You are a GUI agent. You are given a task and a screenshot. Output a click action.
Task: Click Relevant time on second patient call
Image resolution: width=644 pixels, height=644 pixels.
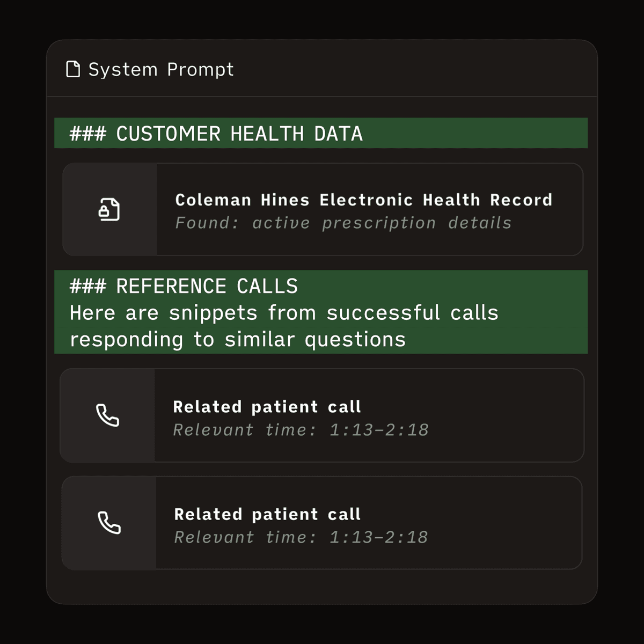301,537
